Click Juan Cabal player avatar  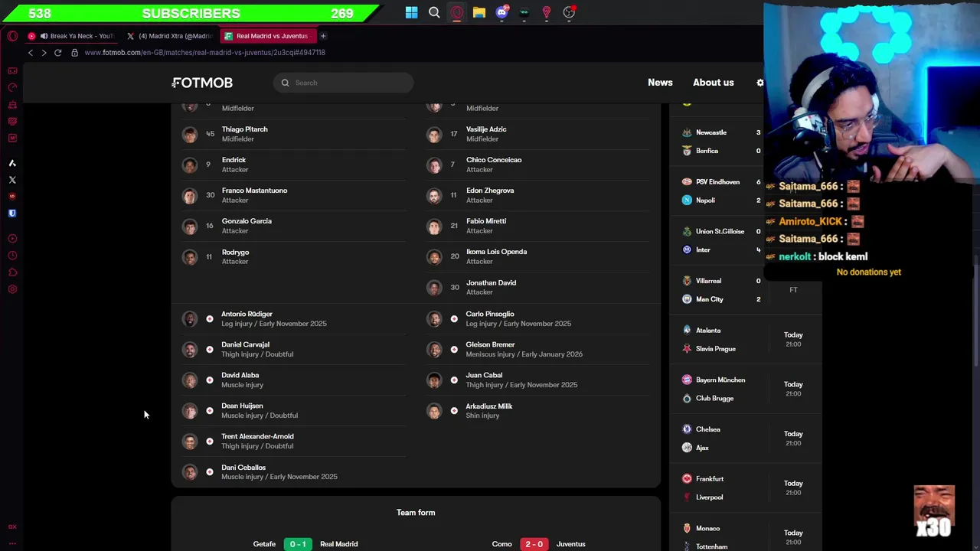pyautogui.click(x=434, y=380)
